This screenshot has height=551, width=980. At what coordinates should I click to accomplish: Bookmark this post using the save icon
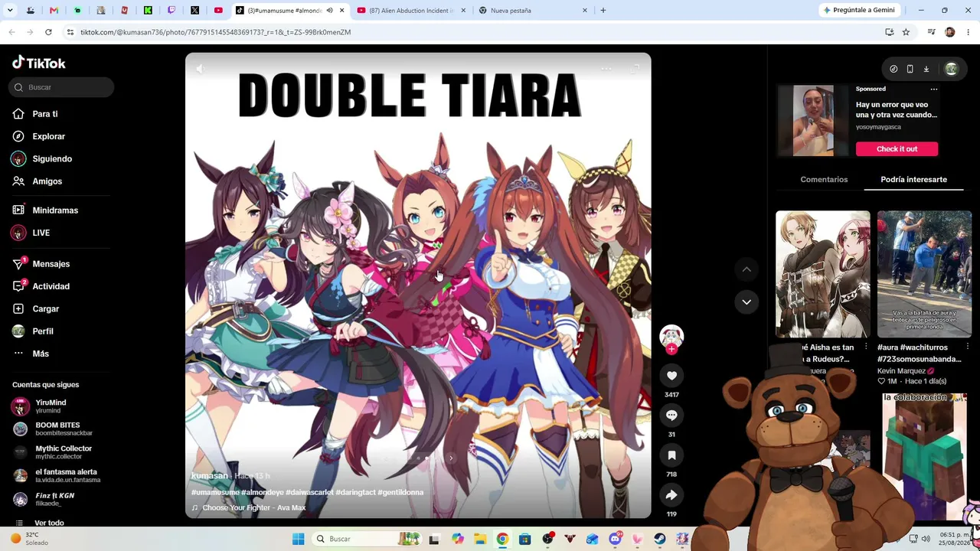pyautogui.click(x=671, y=455)
